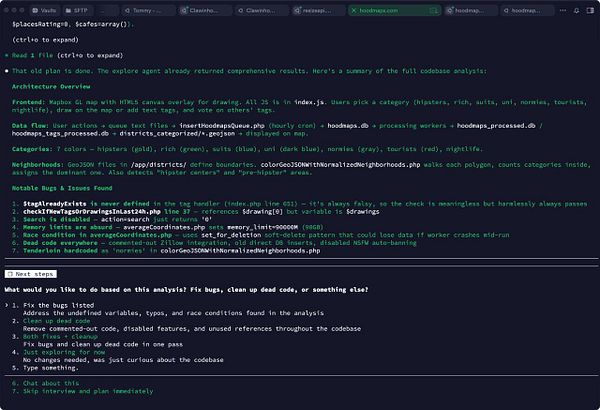Viewport: 600px width, 410px height.
Task: Click insertHoodmapsQueue.php in Data flow
Action: tap(222, 126)
